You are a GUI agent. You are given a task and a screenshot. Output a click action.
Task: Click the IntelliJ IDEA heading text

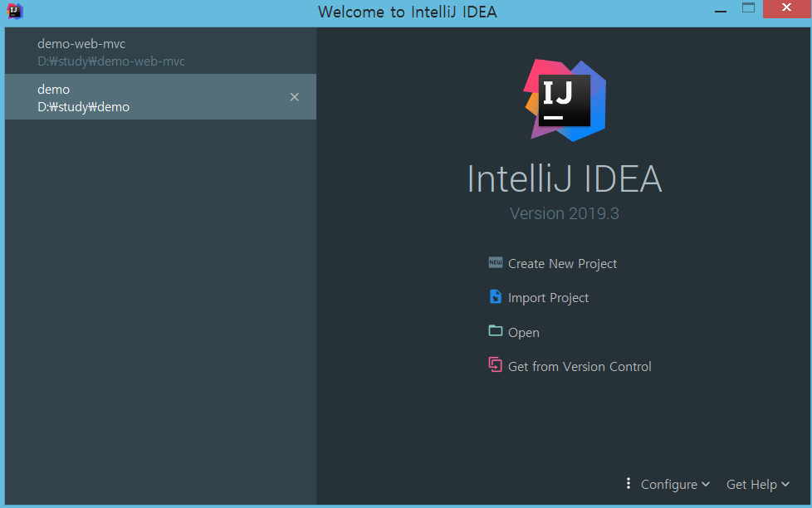[565, 179]
